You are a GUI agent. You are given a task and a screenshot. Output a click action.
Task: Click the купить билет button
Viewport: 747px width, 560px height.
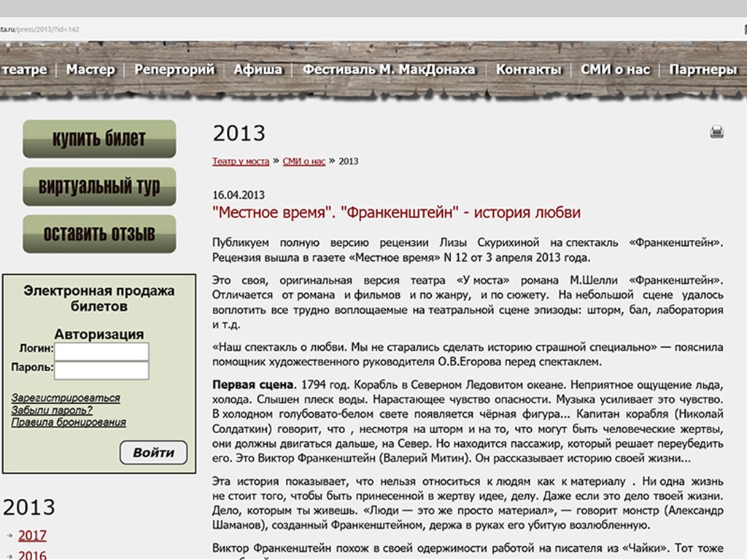[99, 139]
